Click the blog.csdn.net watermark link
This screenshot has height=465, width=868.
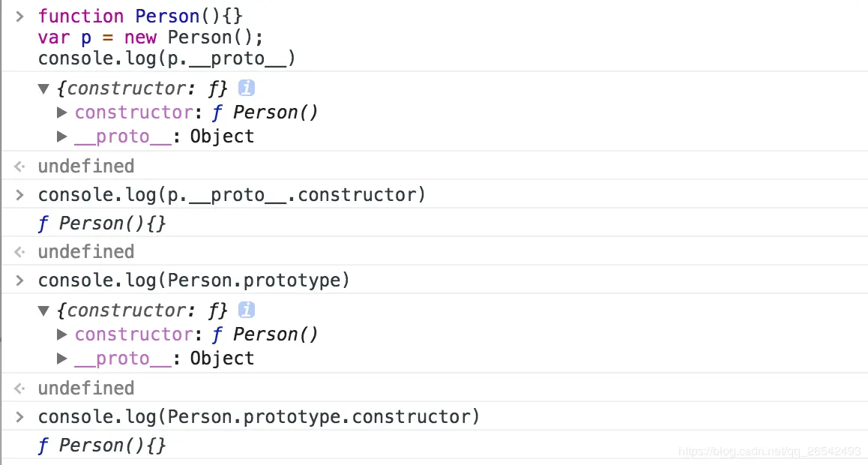click(770, 451)
